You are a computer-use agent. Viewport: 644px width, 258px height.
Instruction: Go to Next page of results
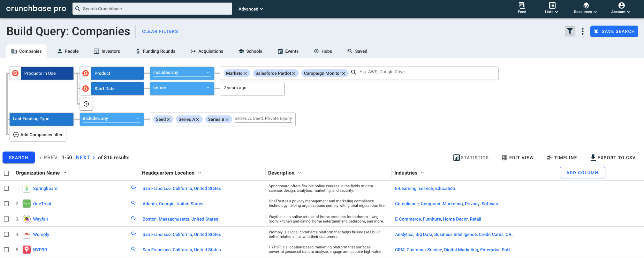(x=85, y=158)
